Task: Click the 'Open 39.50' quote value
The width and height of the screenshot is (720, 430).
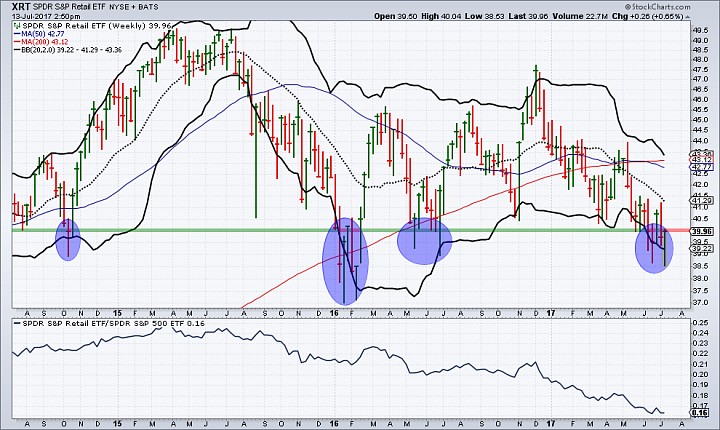Action: (395, 16)
